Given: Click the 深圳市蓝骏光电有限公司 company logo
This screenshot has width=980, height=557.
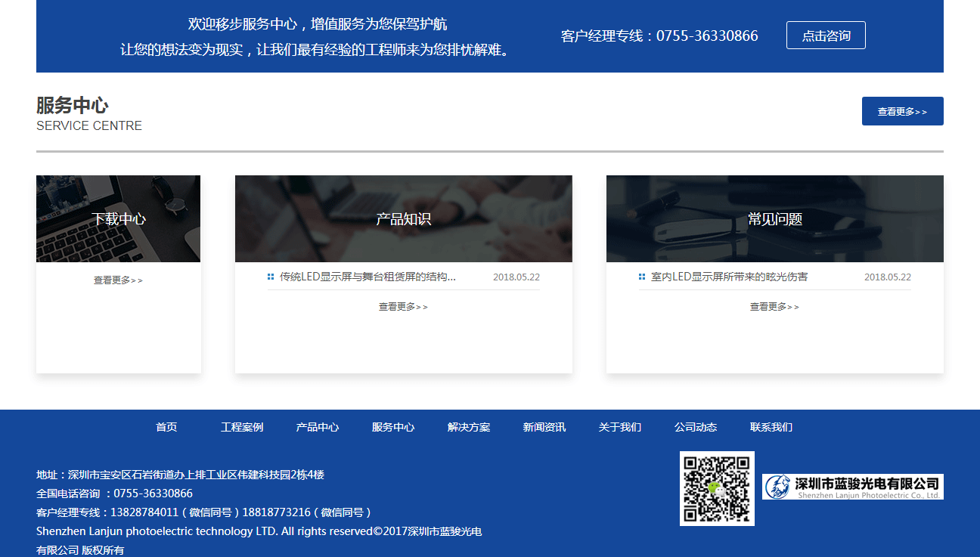Looking at the screenshot, I should point(852,487).
